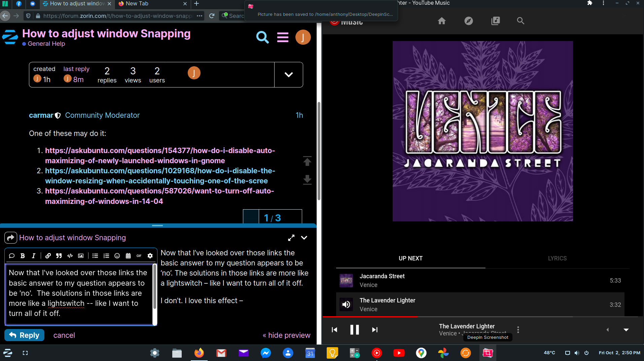This screenshot has width=644, height=361.
Task: Open the system volume indicator in tray
Action: (577, 353)
